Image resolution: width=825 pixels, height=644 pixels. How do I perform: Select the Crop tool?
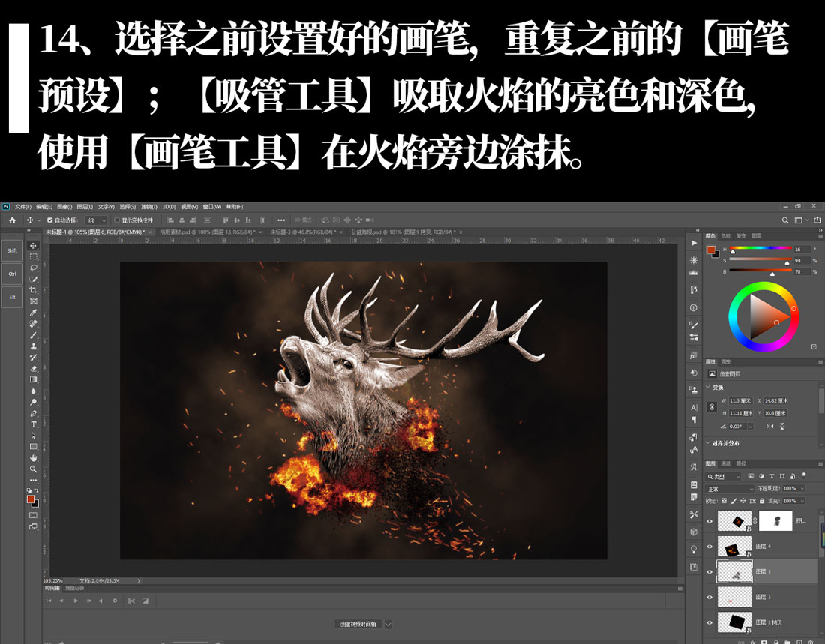tap(34, 290)
